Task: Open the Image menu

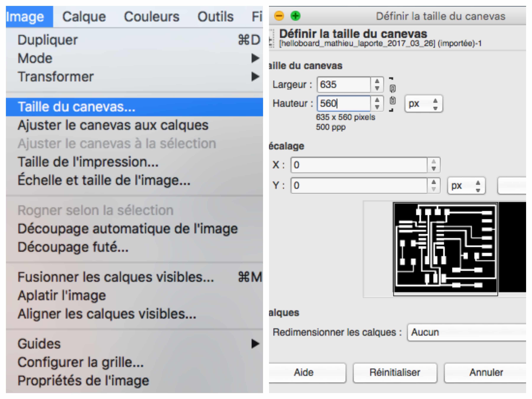Action: coord(29,17)
